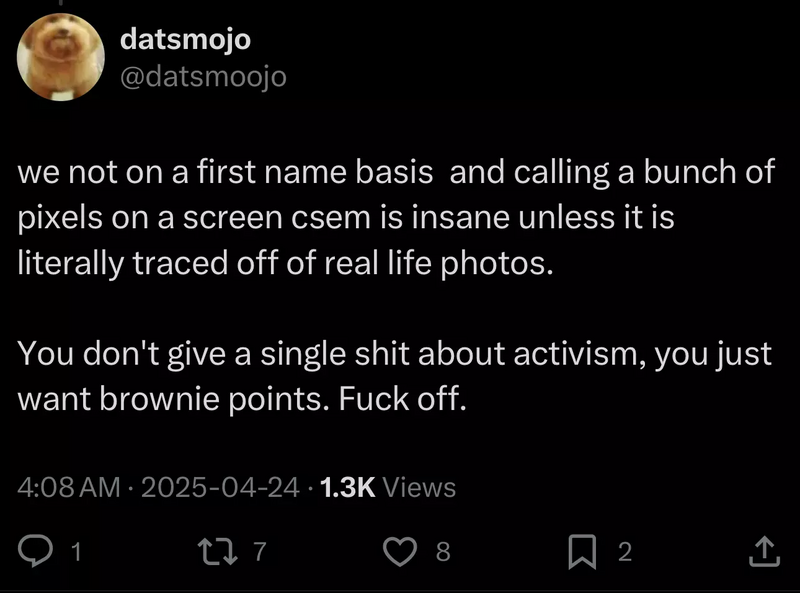Click the retweet count of 7

point(260,552)
